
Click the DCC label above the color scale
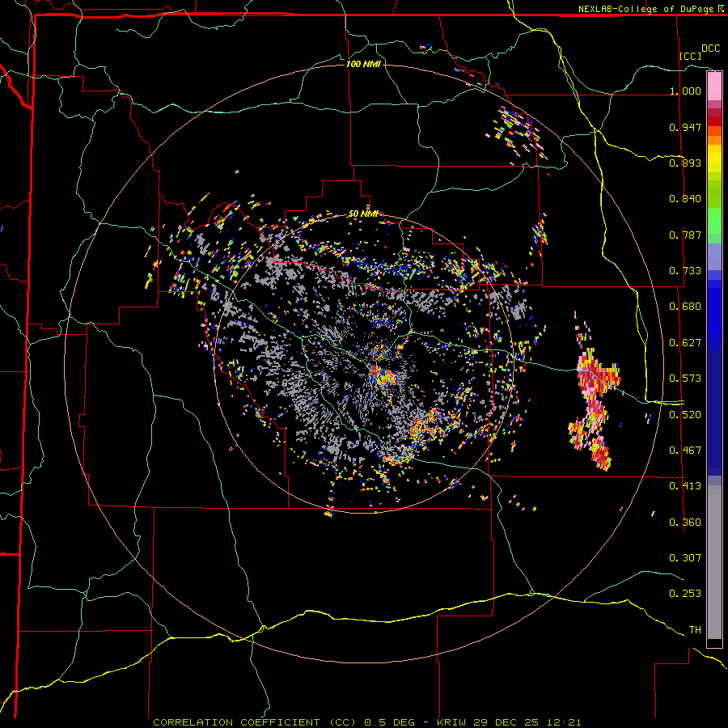point(710,49)
